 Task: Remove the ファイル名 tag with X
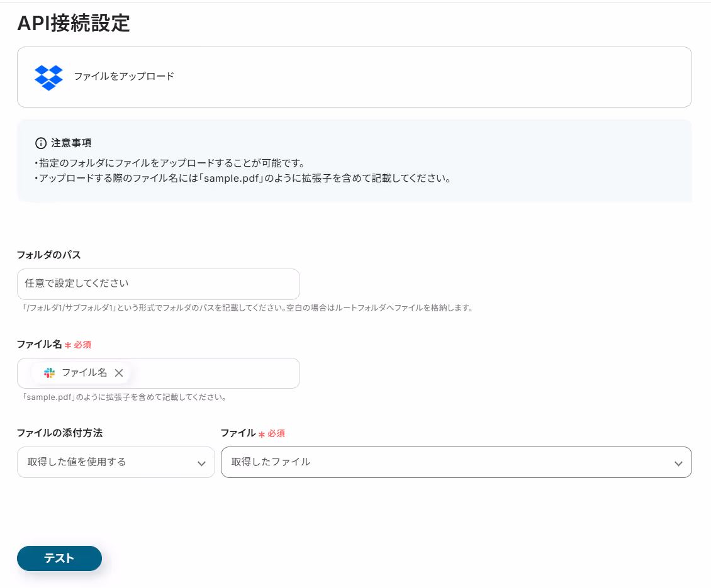coord(119,373)
